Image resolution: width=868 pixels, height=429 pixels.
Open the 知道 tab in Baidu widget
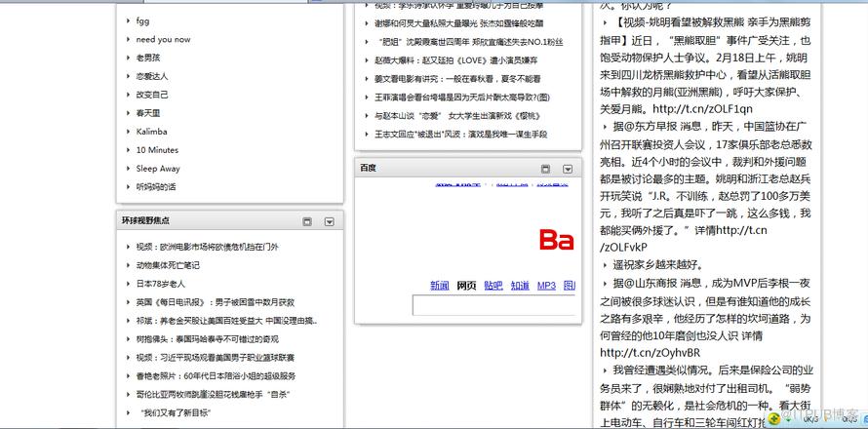pos(520,286)
